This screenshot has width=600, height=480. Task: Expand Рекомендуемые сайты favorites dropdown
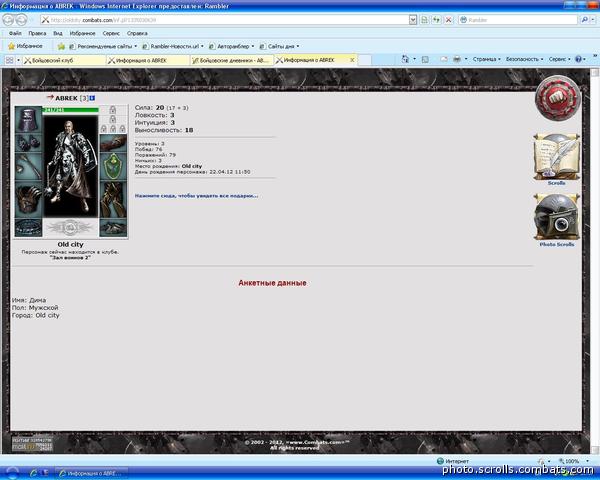135,46
